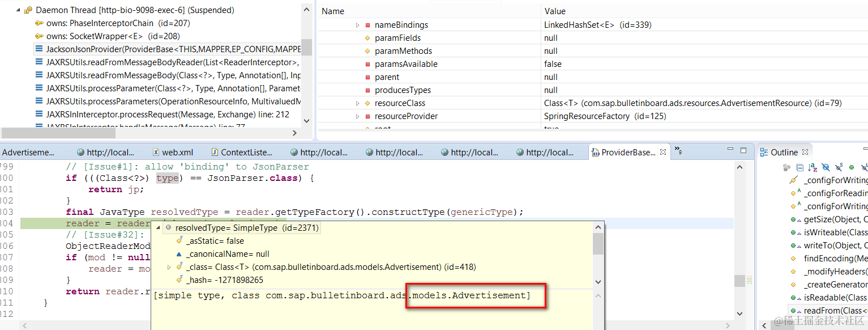Image resolution: width=868 pixels, height=330 pixels.
Task: Click key icon of owns: PhaseInterceptorChain
Action: click(39, 23)
